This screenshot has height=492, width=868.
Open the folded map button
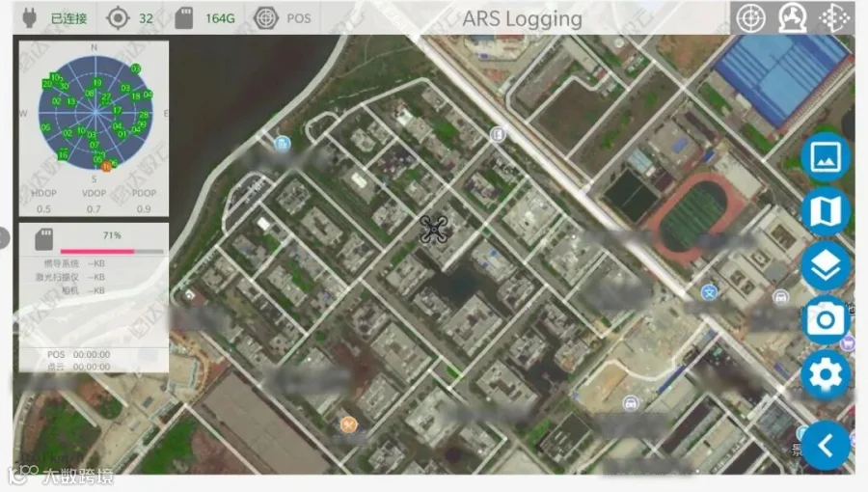(826, 211)
